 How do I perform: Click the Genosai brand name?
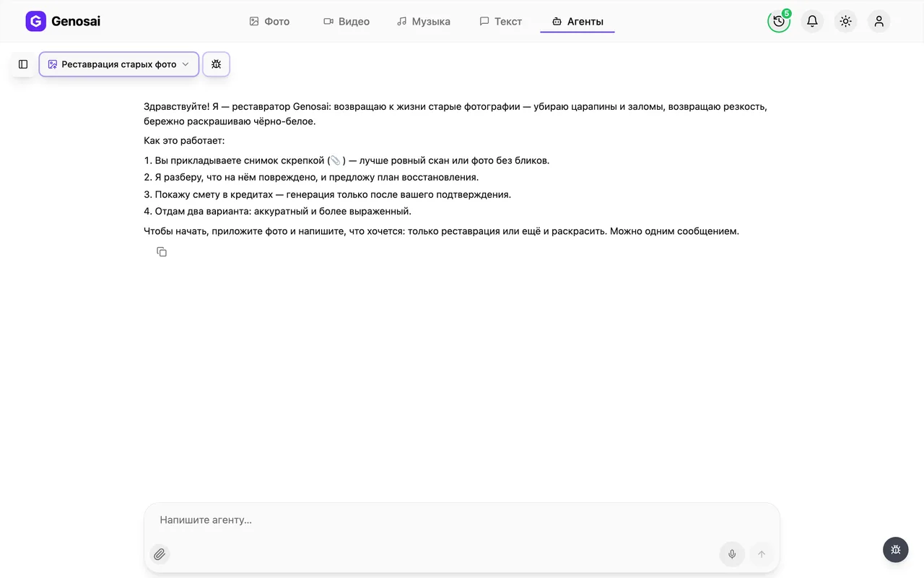tap(76, 22)
